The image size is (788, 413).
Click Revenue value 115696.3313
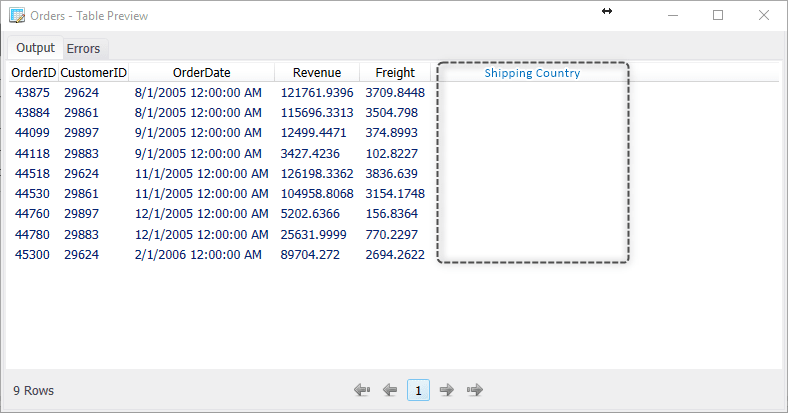[317, 113]
